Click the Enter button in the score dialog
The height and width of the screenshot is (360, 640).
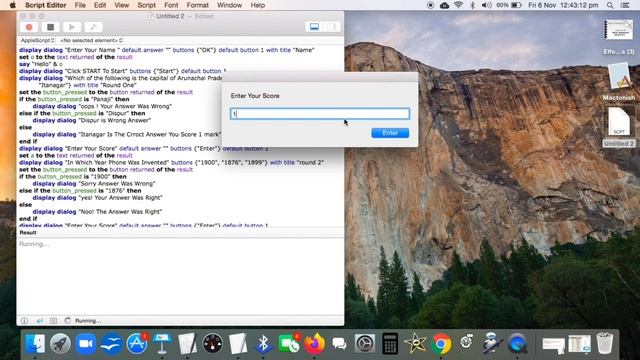click(x=390, y=133)
